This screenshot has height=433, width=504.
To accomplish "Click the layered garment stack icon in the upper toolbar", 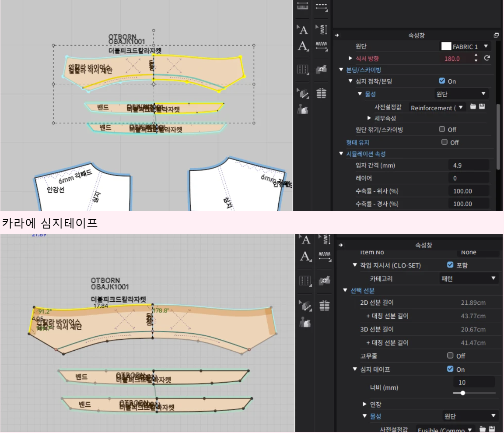I will coord(322,92).
